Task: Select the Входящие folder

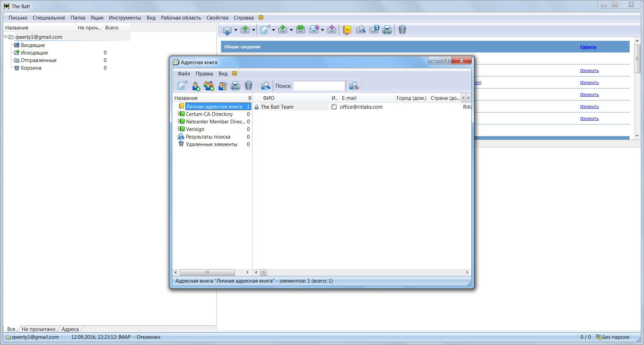Action: [x=33, y=45]
